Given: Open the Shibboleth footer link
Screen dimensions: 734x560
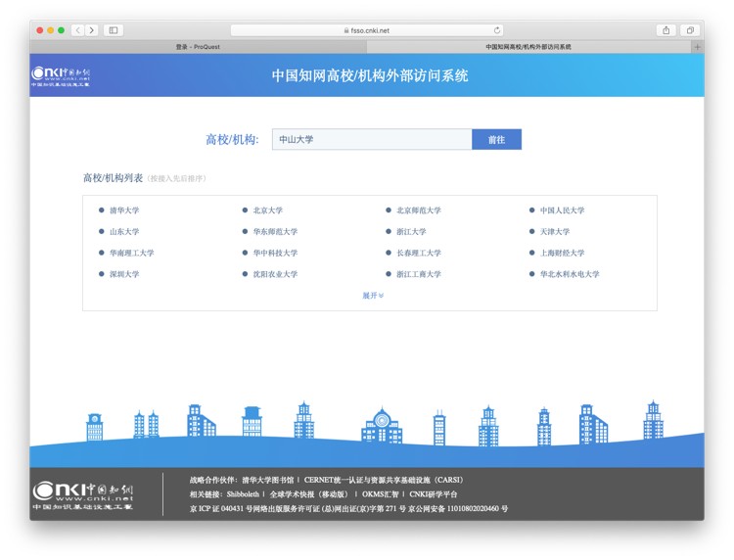Looking at the screenshot, I should [243, 494].
